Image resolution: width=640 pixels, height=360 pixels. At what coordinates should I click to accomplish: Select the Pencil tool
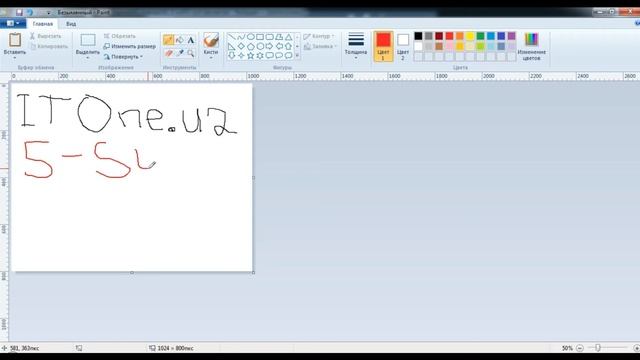pyautogui.click(x=168, y=40)
